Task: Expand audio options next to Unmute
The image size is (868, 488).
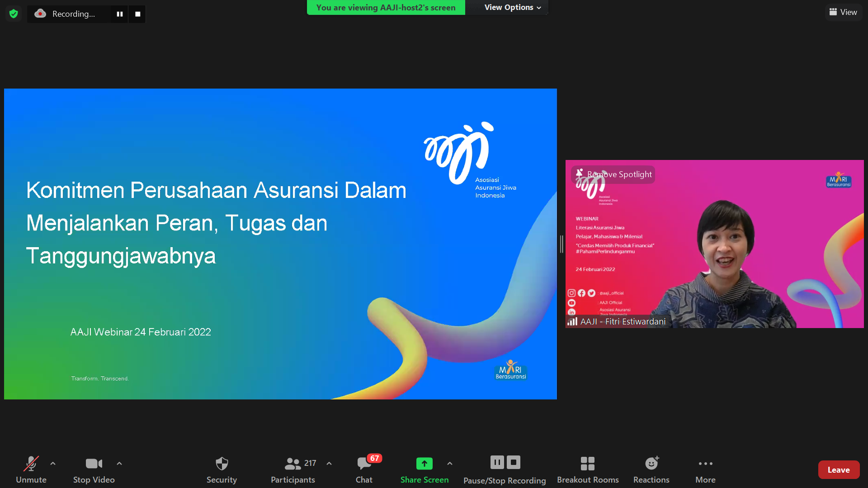Action: (x=53, y=464)
